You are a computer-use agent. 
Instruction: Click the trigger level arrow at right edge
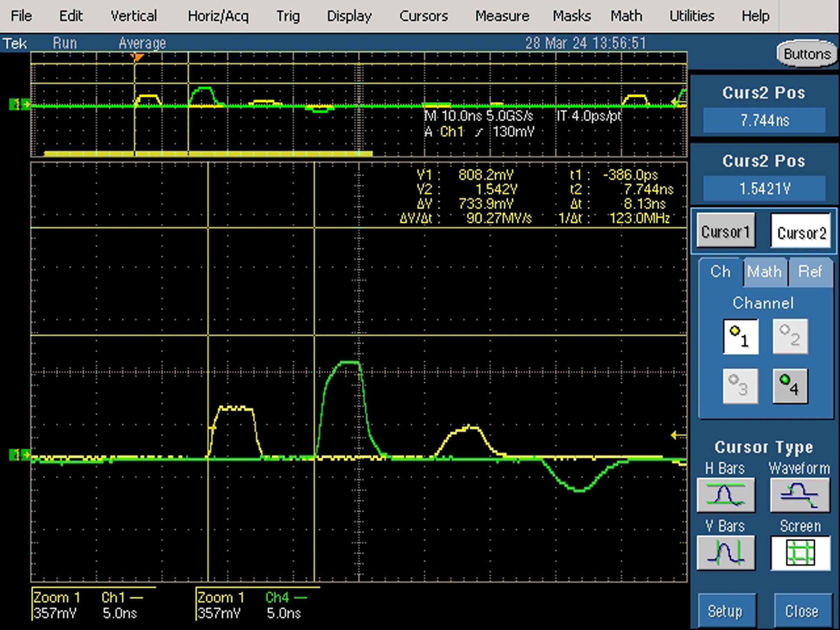click(x=678, y=435)
